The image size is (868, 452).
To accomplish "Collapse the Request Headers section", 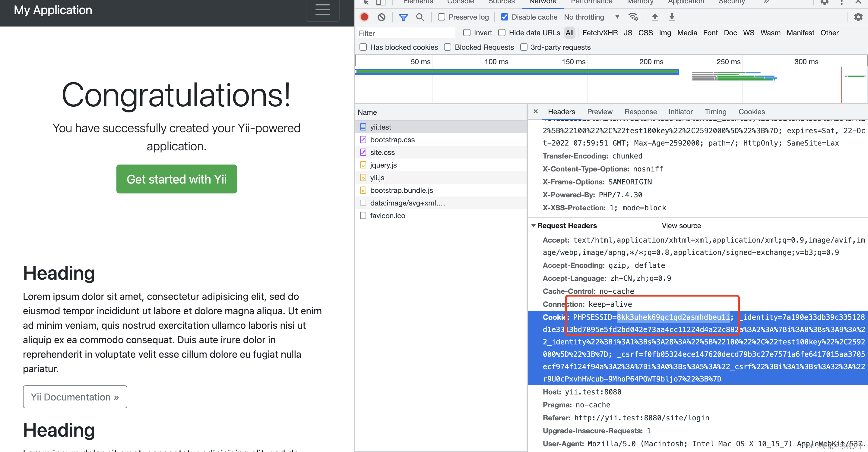I will click(534, 225).
